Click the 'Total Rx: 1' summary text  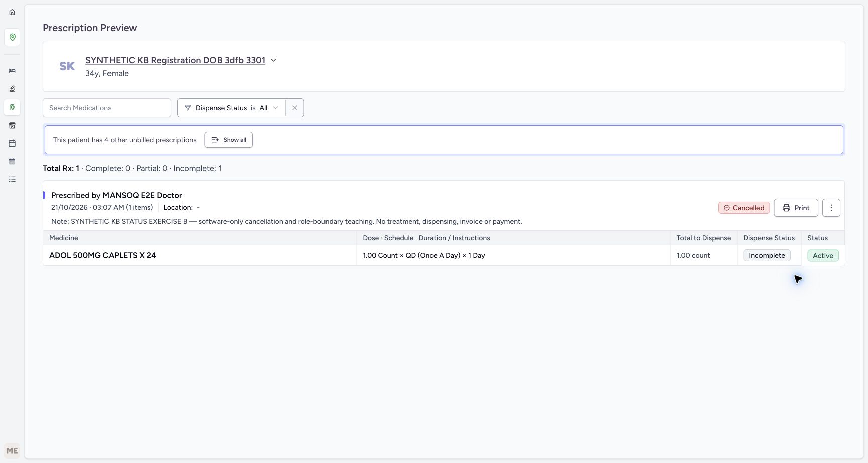[61, 168]
